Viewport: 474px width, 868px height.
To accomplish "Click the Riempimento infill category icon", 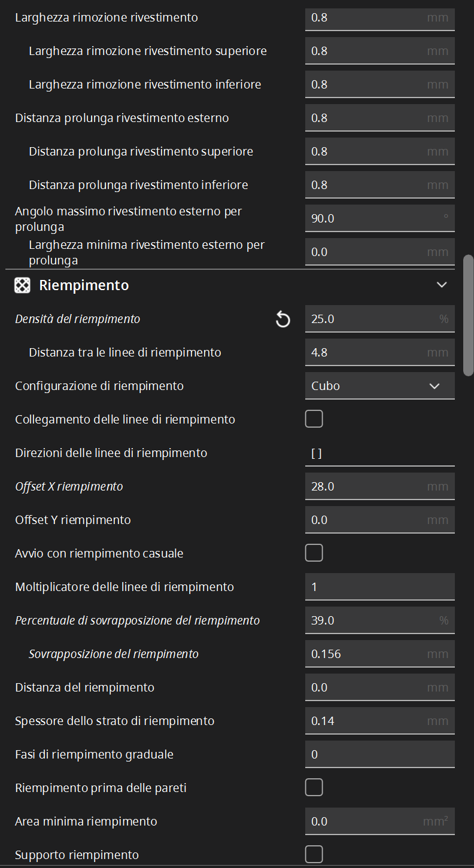I will (x=22, y=285).
